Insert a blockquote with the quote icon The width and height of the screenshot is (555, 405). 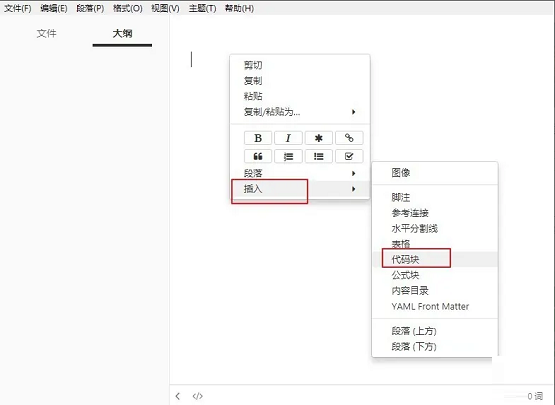point(258,156)
